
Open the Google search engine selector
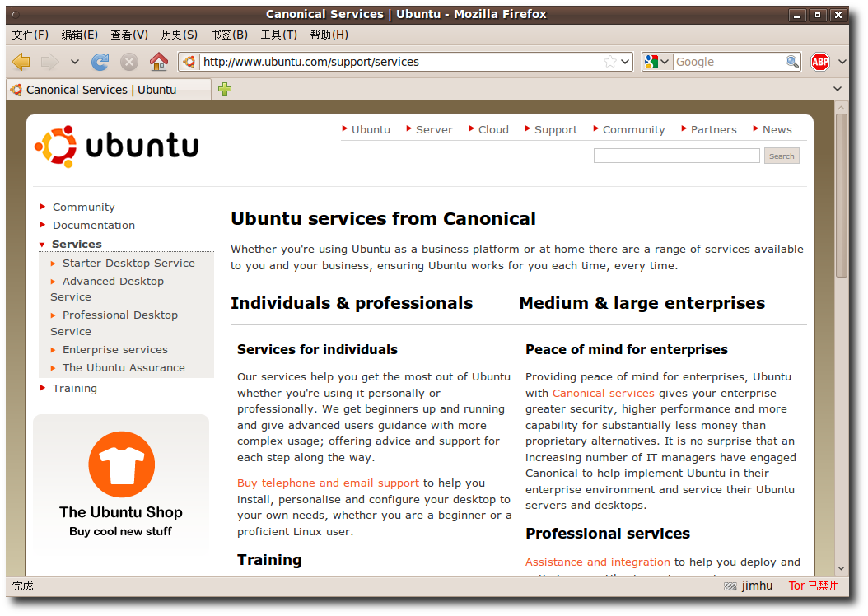click(x=657, y=62)
